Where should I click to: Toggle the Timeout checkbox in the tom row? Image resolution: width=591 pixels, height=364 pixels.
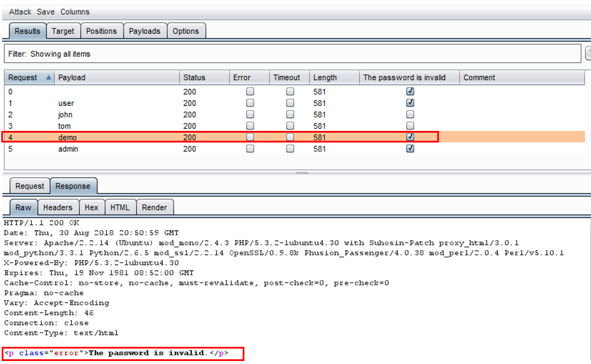(290, 126)
